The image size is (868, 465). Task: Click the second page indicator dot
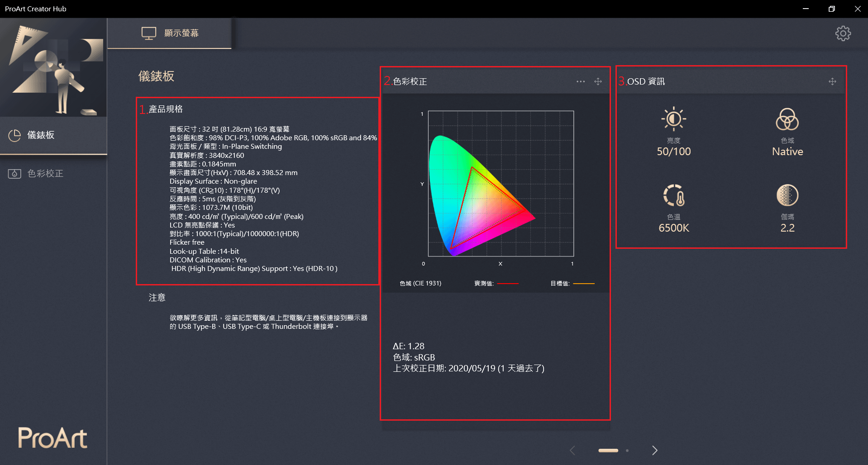pyautogui.click(x=627, y=451)
